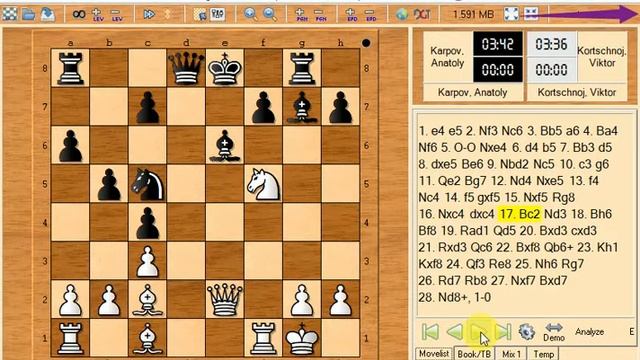Select final move 28. Nd8+
This screenshot has height=360, width=640.
tap(443, 298)
